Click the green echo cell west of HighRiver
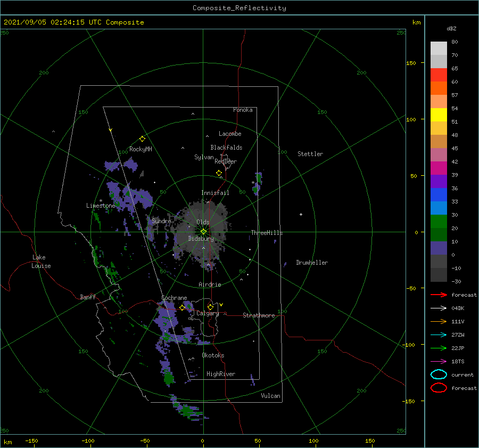 (x=169, y=378)
